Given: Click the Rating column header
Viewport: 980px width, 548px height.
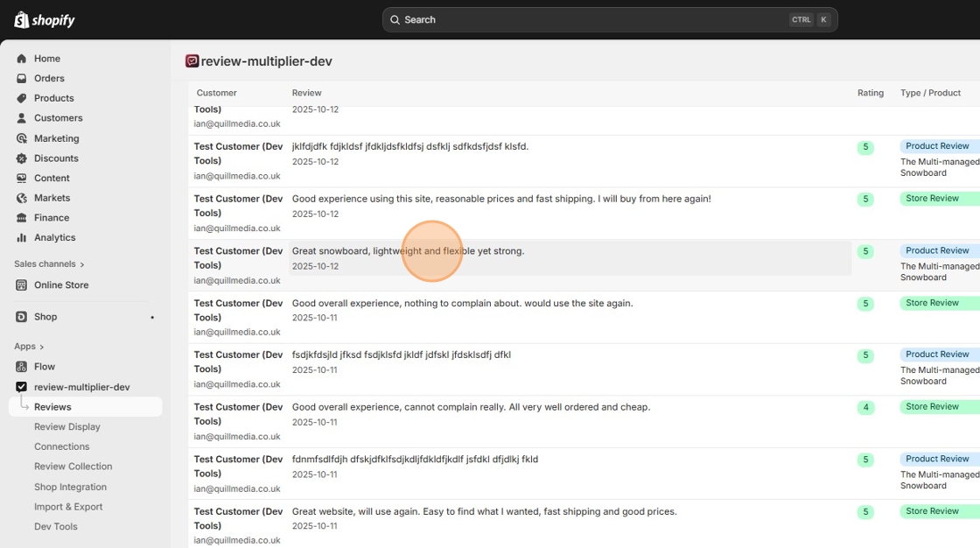Looking at the screenshot, I should (870, 93).
